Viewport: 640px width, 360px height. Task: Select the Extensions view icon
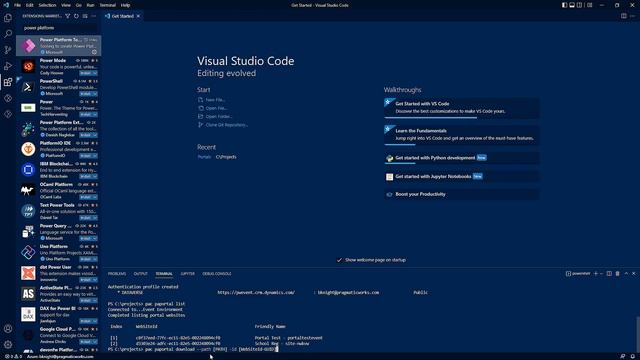(8, 82)
